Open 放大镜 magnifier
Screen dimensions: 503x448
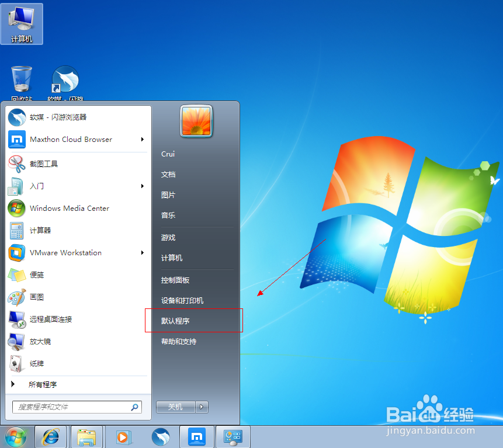point(77,342)
